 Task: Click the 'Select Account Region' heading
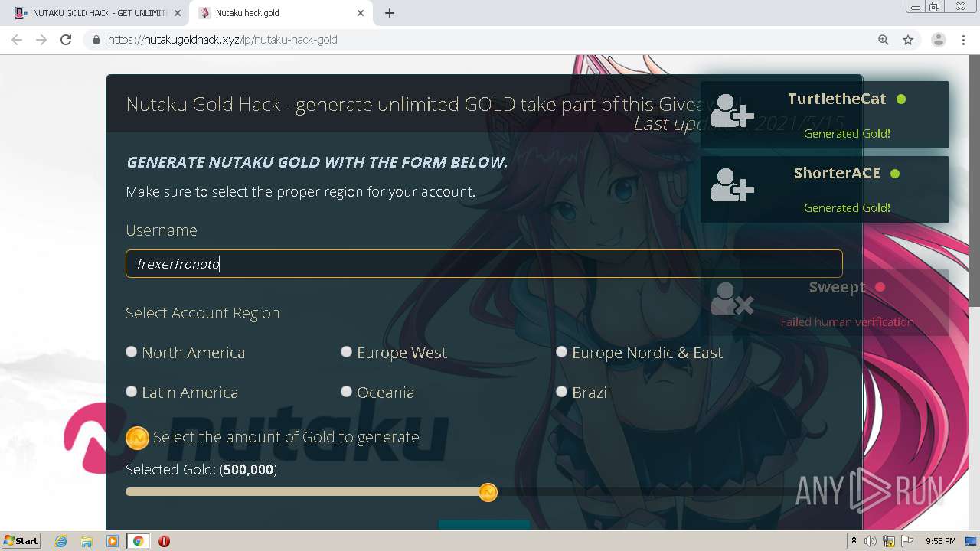point(203,313)
